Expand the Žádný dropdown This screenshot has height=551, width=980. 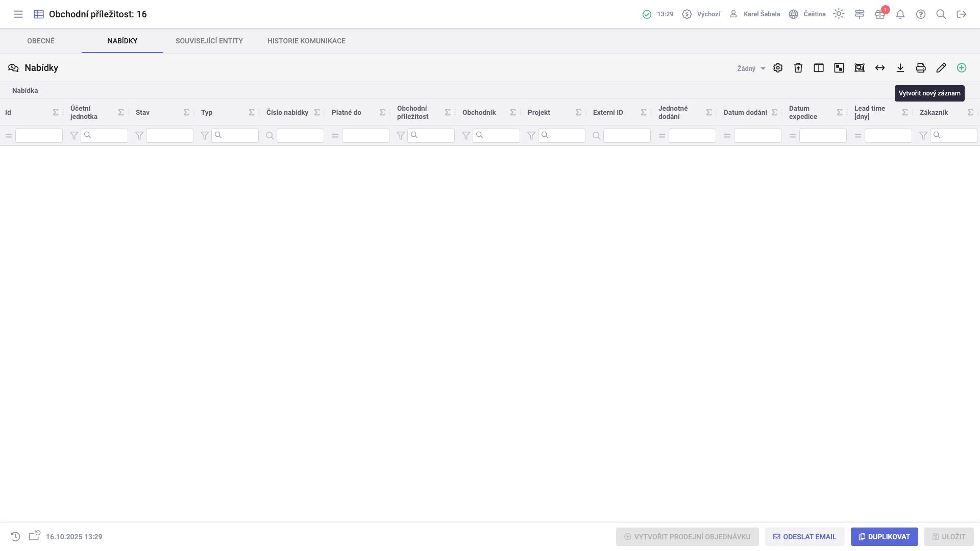751,68
